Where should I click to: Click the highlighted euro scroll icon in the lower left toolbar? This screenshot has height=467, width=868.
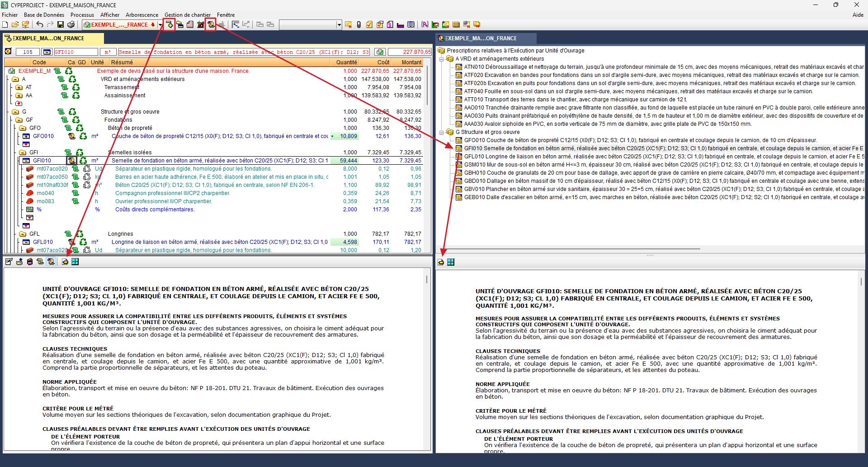click(x=51, y=262)
